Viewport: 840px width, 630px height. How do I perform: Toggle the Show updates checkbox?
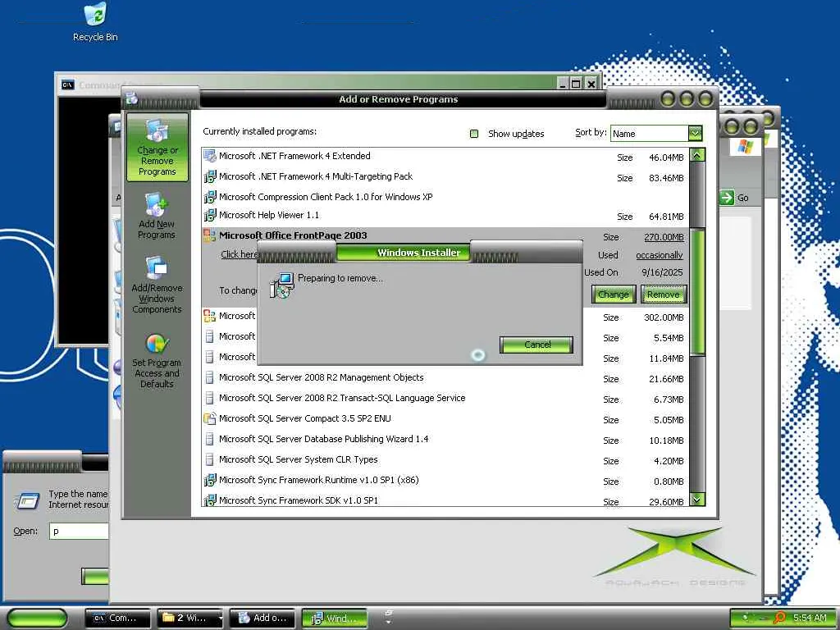tap(474, 134)
